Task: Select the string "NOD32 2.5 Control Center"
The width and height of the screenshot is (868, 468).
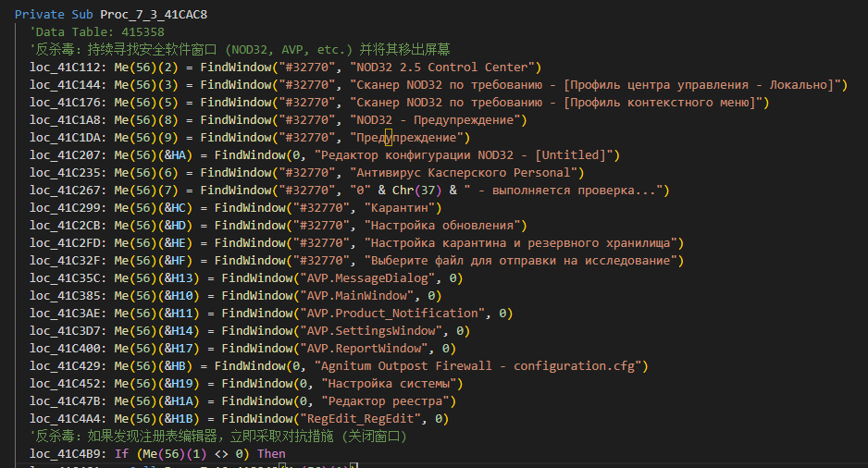Action: click(441, 68)
